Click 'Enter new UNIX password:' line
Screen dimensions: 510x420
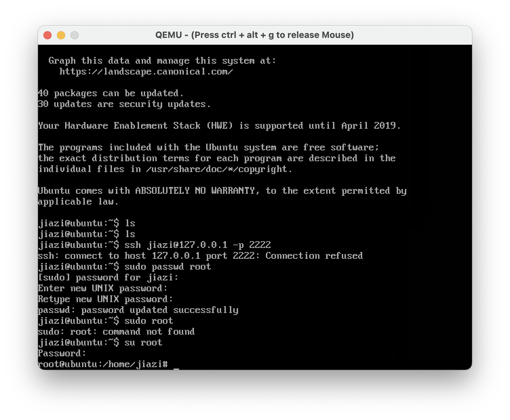103,289
